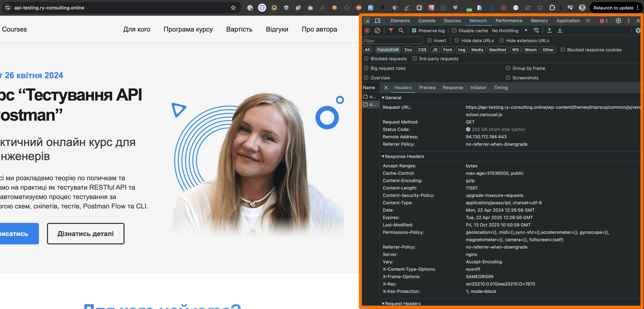Toggle the red network filter funnel icon
644x309 pixels.
tap(391, 31)
